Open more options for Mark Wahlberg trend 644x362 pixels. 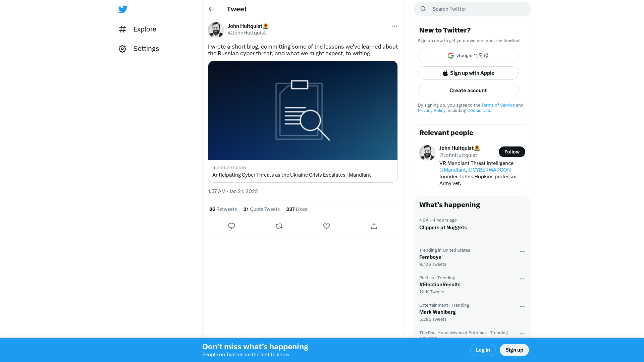click(522, 306)
